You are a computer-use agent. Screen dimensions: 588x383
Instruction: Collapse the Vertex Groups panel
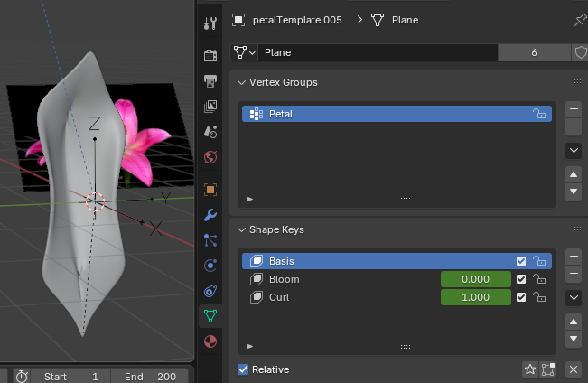click(x=241, y=82)
